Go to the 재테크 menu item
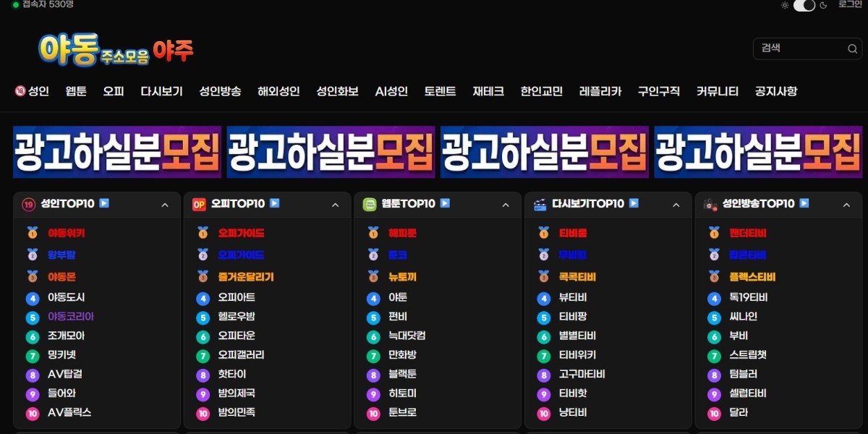 [488, 91]
